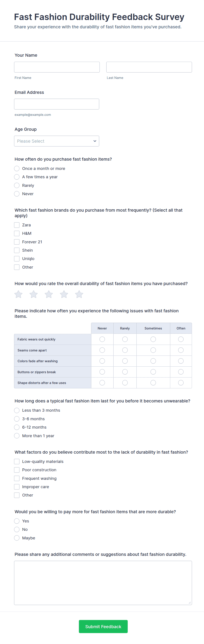This screenshot has height=644, width=204.
Task: Enable the Low-quality materials factor
Action: (17, 461)
